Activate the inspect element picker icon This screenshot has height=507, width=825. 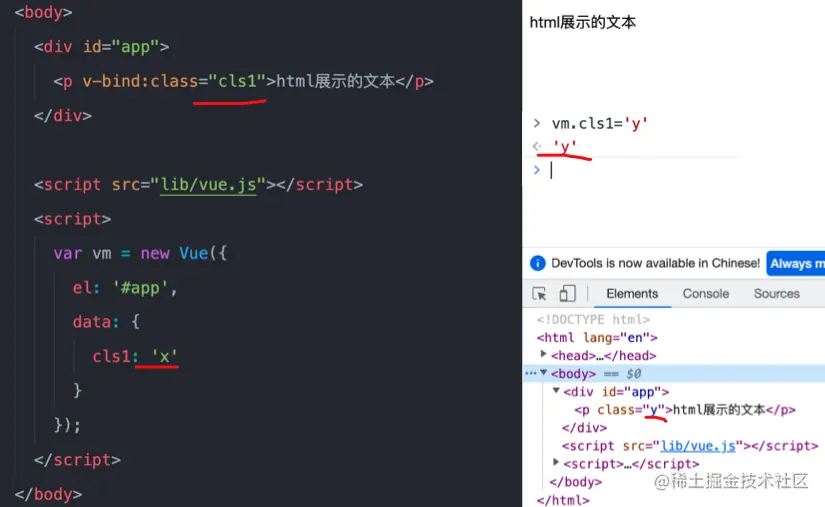click(539, 293)
